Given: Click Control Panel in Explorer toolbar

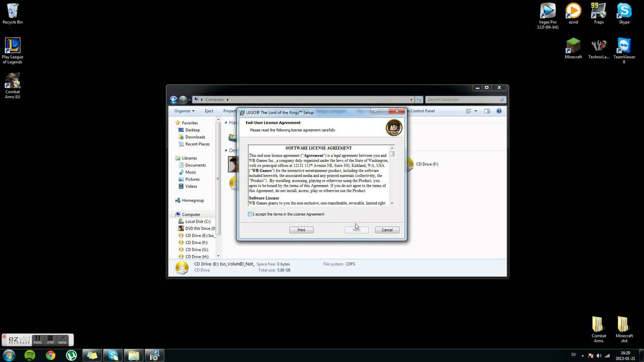Looking at the screenshot, I should point(423,111).
